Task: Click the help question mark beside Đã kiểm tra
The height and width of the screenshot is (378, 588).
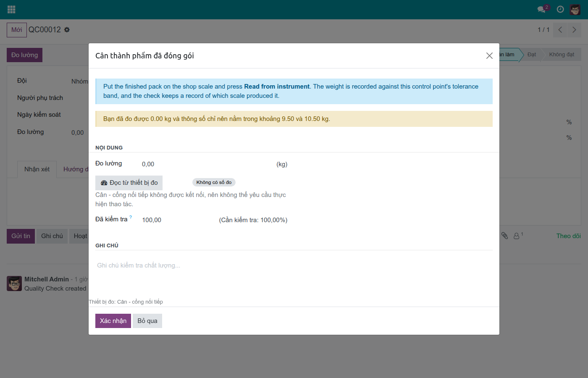Action: (131, 217)
